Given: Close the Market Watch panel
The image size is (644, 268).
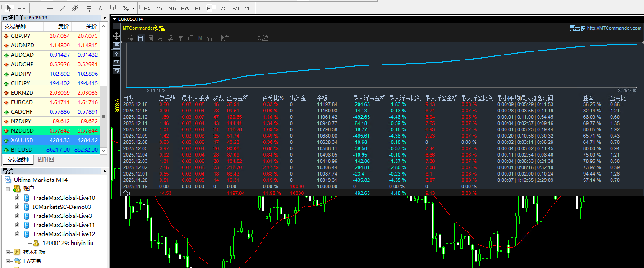Looking at the screenshot, I should coord(106,18).
